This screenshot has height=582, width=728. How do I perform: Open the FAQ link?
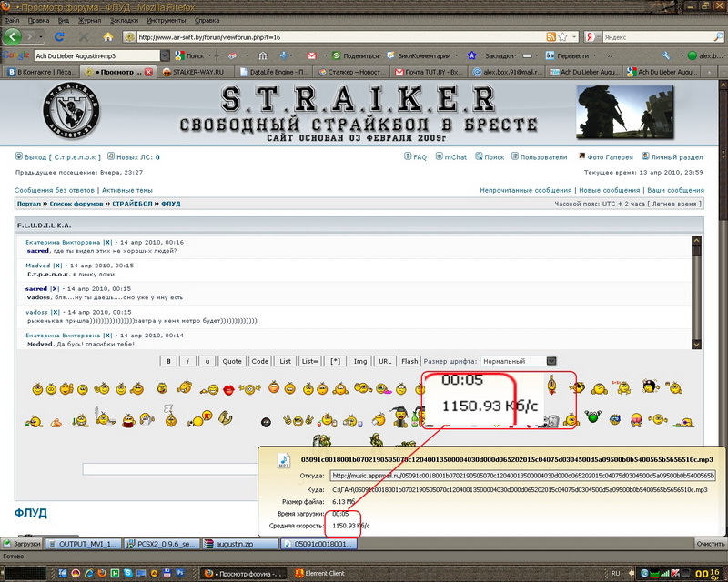(x=416, y=157)
